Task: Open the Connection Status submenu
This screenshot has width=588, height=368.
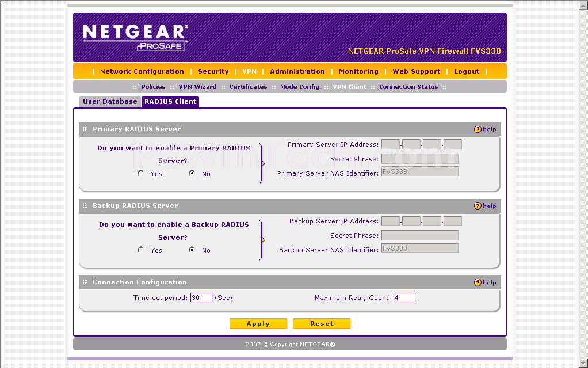Action: (x=408, y=87)
